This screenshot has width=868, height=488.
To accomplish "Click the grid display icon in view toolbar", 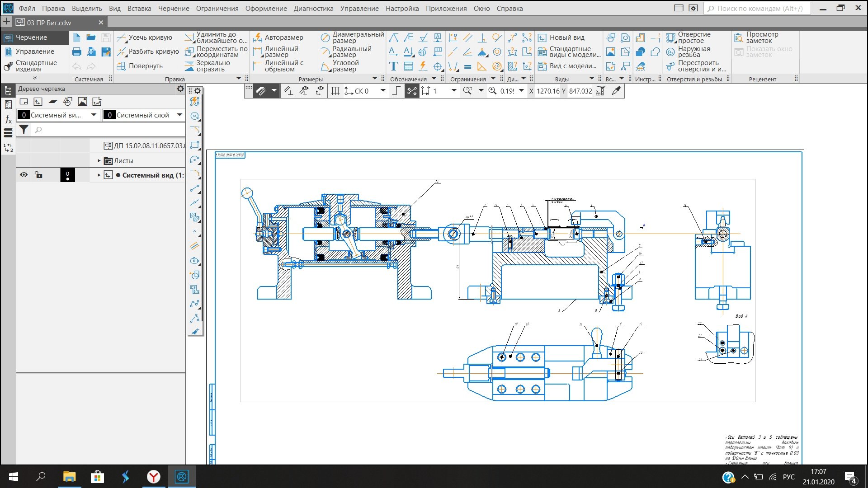I will pos(335,91).
